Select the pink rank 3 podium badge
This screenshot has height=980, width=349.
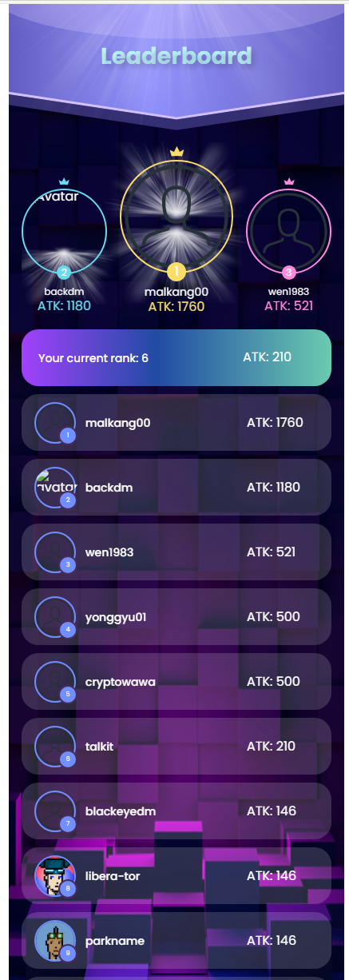point(288,273)
